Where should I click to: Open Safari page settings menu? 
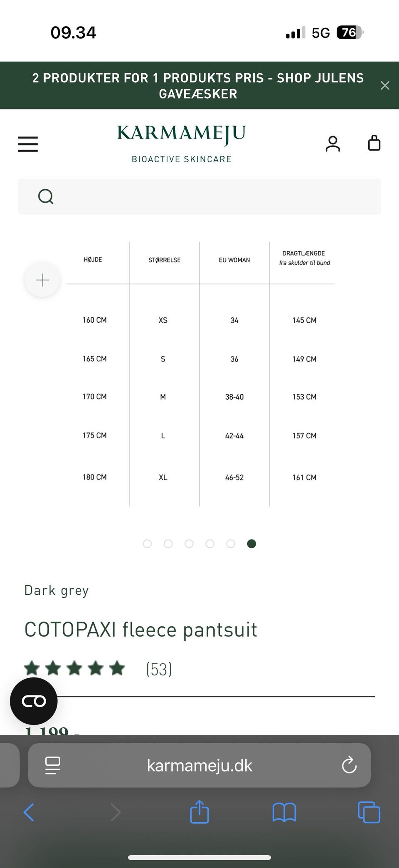[x=53, y=765]
